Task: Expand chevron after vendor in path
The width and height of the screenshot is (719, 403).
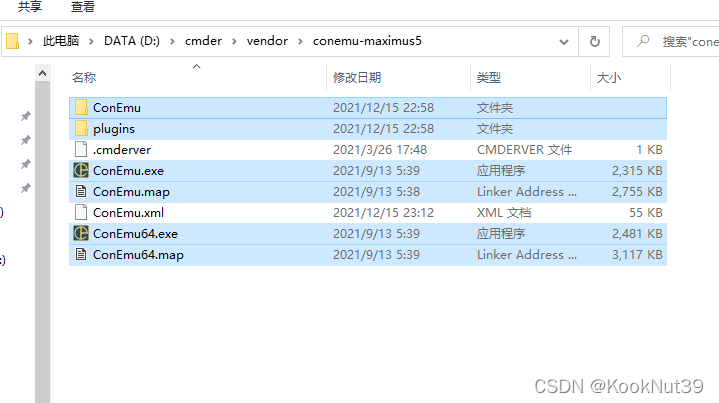Action: [300, 42]
